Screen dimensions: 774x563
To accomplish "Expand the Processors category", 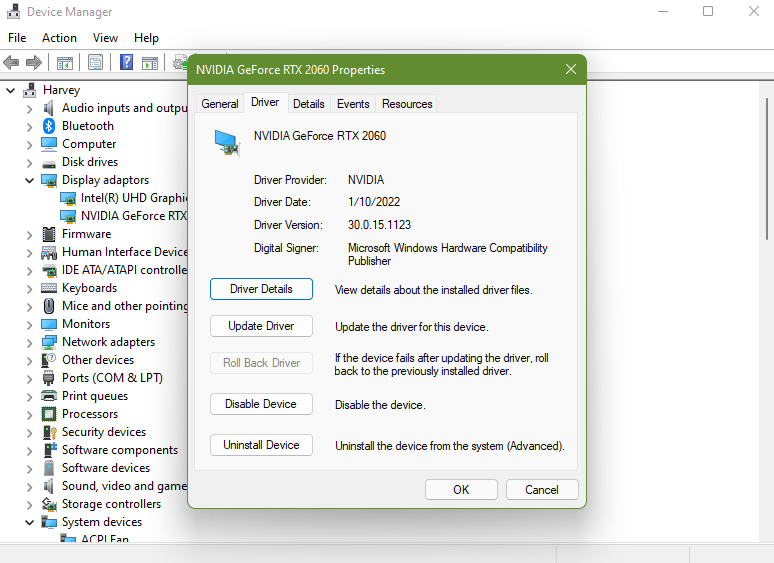I will (x=29, y=415).
